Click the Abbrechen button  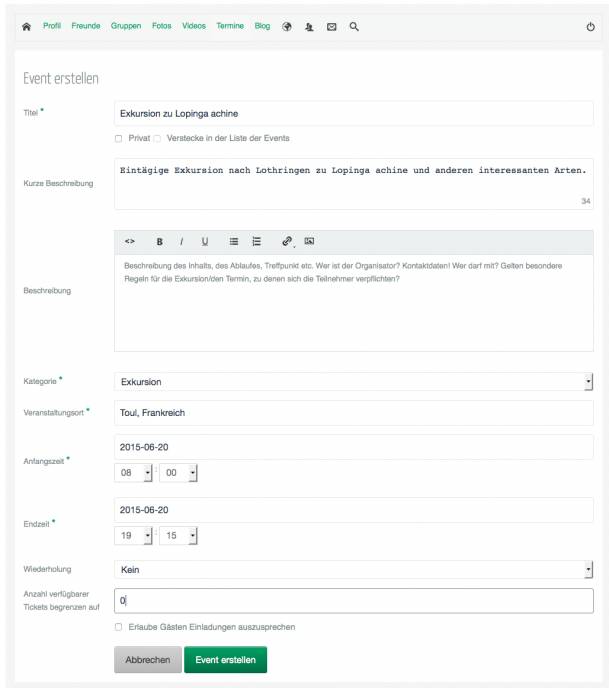[x=148, y=659]
